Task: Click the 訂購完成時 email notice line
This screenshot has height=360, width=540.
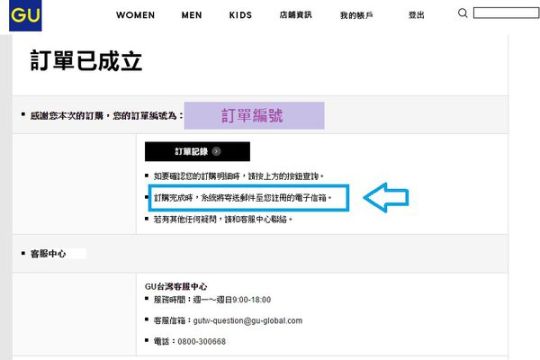Action: pos(242,198)
